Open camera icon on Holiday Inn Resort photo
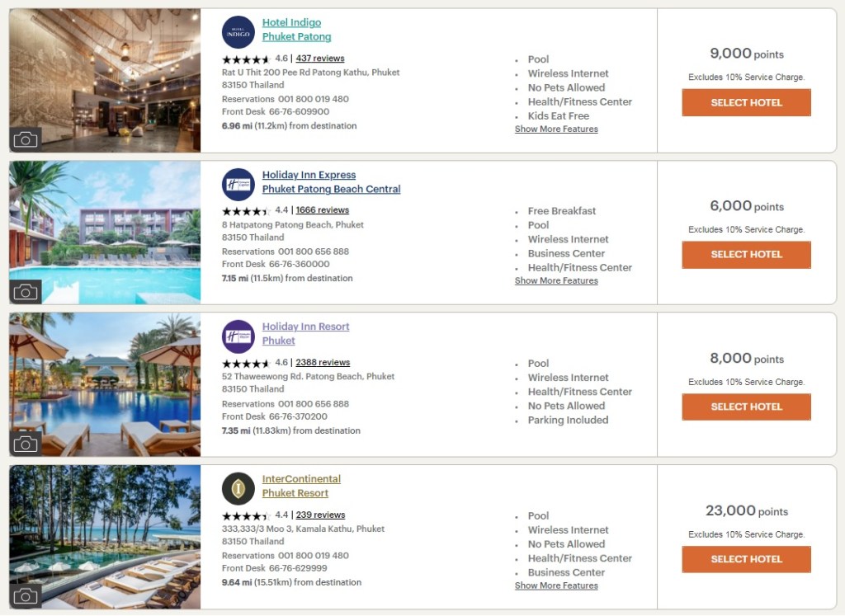Image resolution: width=845 pixels, height=616 pixels. [26, 444]
